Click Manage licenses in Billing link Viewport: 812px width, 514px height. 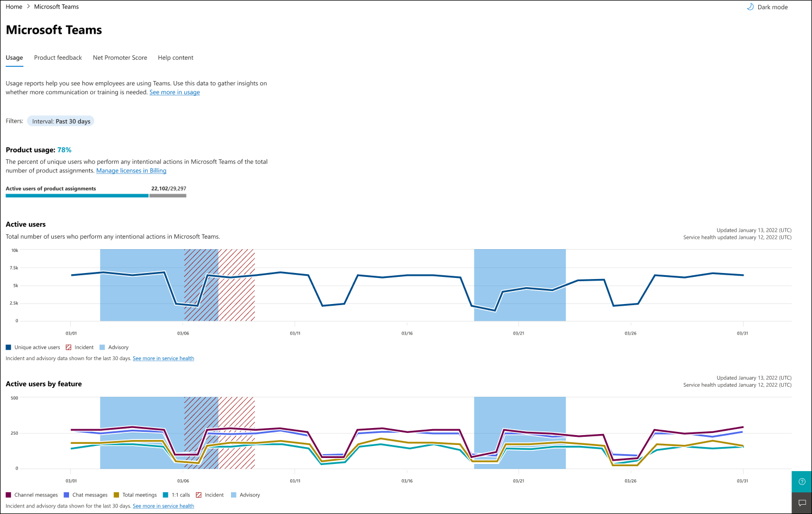(132, 171)
